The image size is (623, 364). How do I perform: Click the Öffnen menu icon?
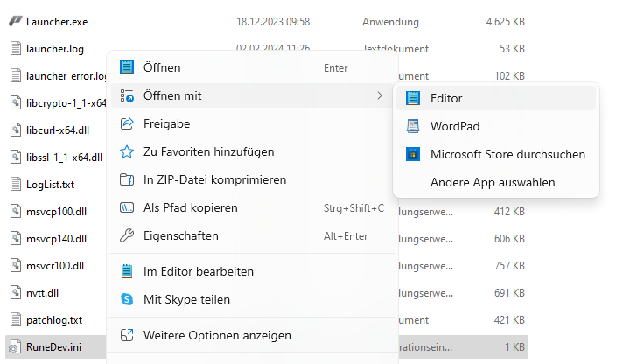point(127,67)
